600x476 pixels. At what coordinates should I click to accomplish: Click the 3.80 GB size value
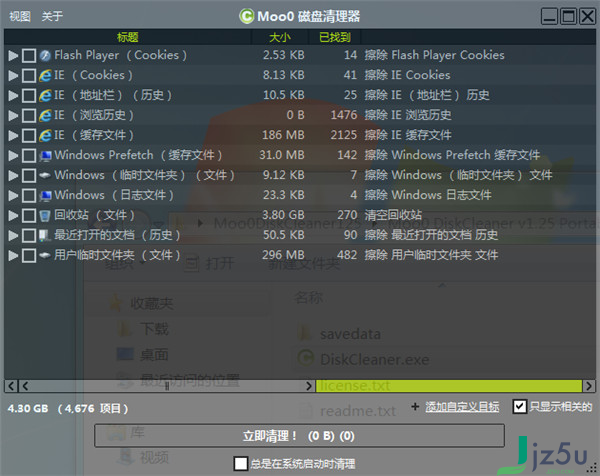point(283,215)
